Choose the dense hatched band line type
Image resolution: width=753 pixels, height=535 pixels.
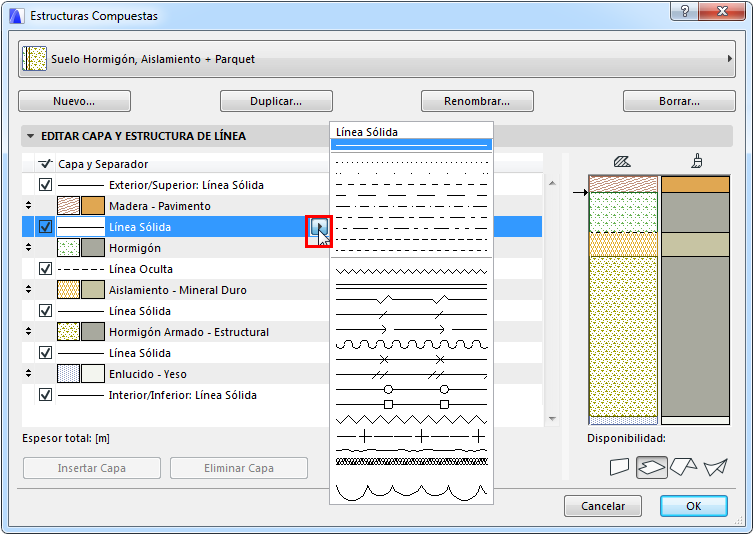coord(411,462)
